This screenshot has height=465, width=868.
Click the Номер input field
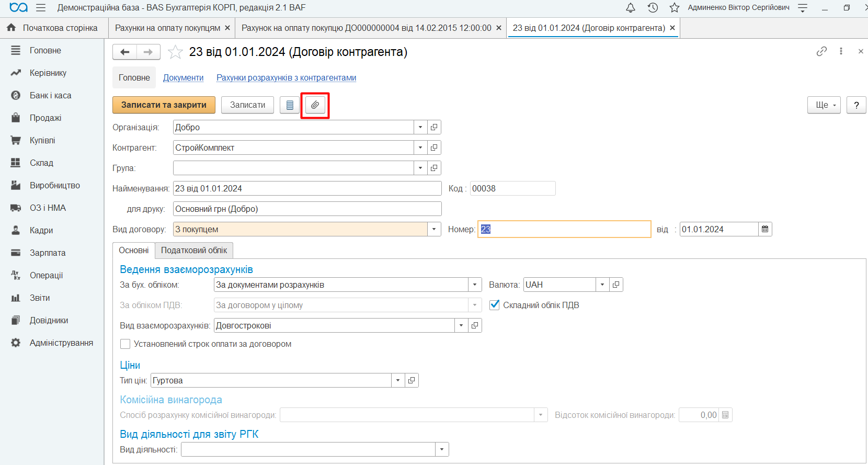point(564,229)
